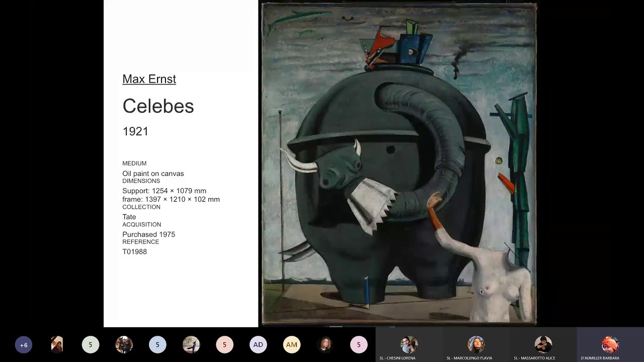Click the reference 'T01988' text
The height and width of the screenshot is (362, 644).
click(x=134, y=252)
